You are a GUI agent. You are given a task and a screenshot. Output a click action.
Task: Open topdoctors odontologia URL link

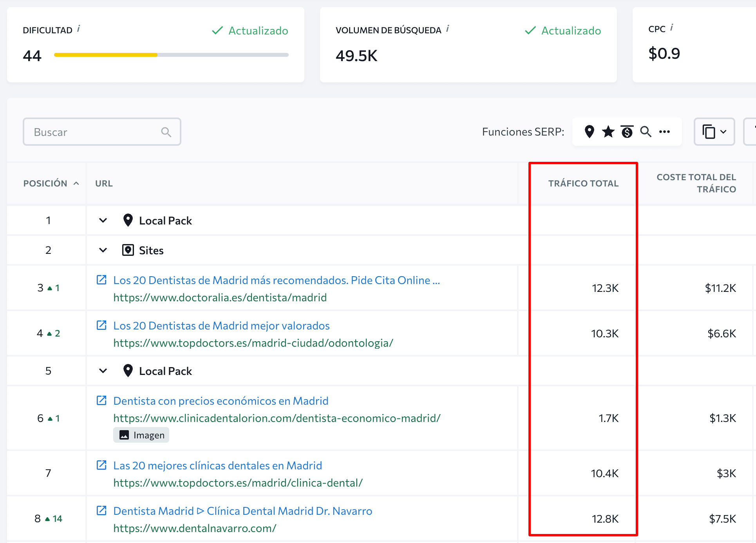coord(253,343)
